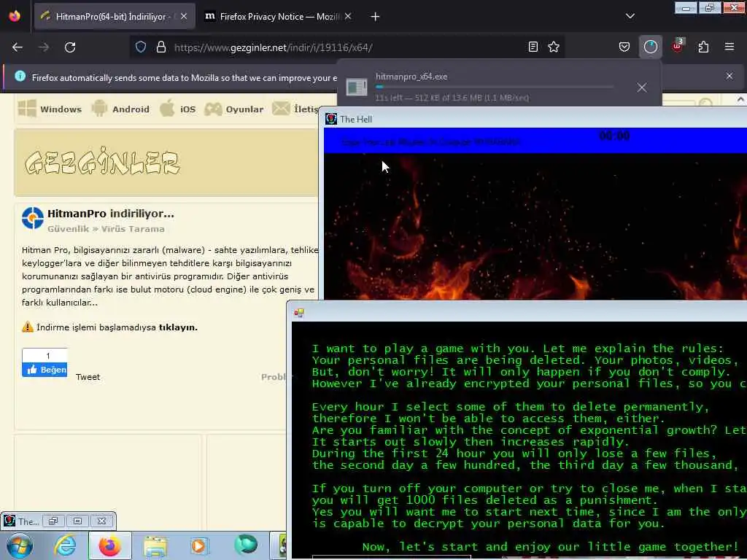Viewport: 747px width, 560px height.
Task: Open the Windows Start menu
Action: [x=20, y=545]
